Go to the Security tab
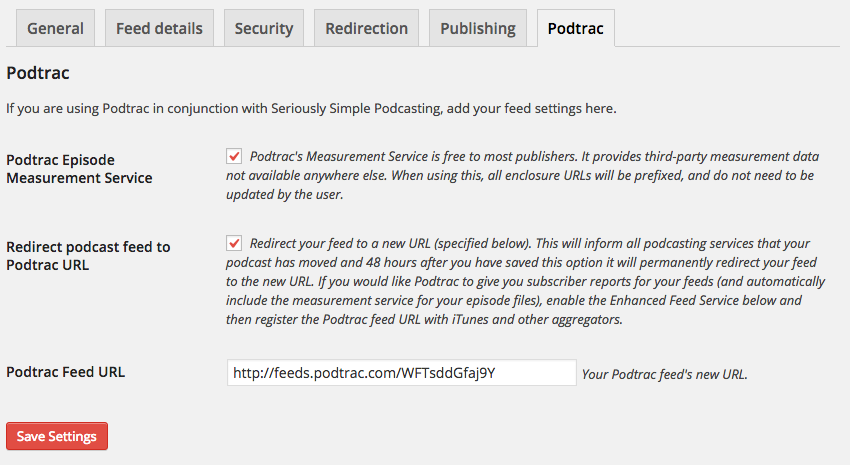Viewport: 850px width, 465px height. pos(263,28)
